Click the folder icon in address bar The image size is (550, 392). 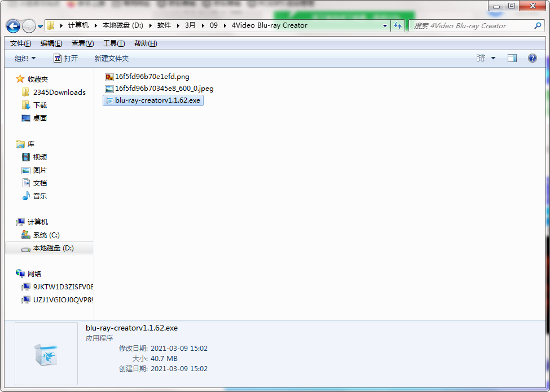pyautogui.click(x=51, y=25)
